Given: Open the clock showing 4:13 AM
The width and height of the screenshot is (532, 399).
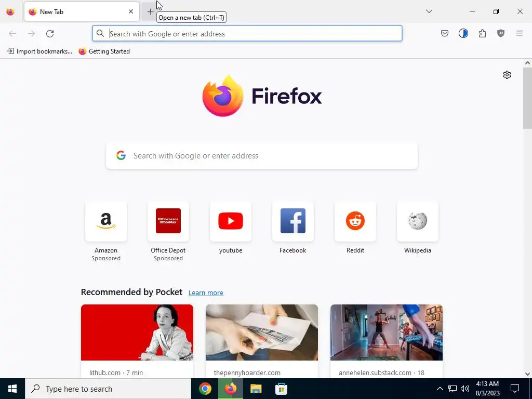Looking at the screenshot, I should pos(487,389).
